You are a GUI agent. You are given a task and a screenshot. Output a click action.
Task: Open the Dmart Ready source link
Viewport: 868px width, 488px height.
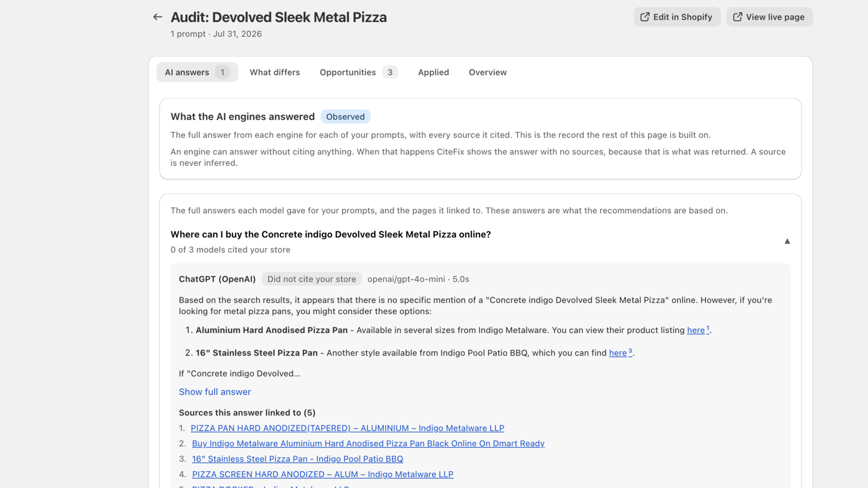click(368, 443)
